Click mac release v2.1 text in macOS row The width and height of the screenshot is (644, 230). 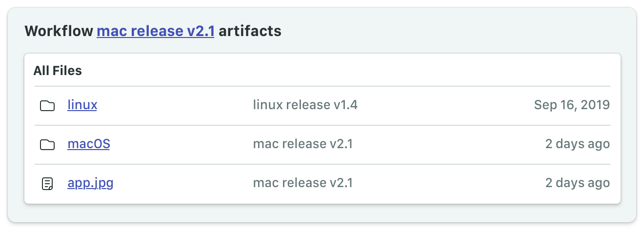pyautogui.click(x=303, y=144)
